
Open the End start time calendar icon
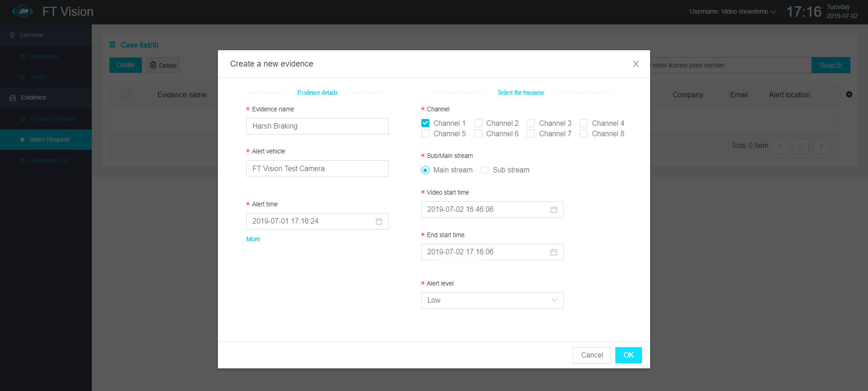(x=554, y=252)
